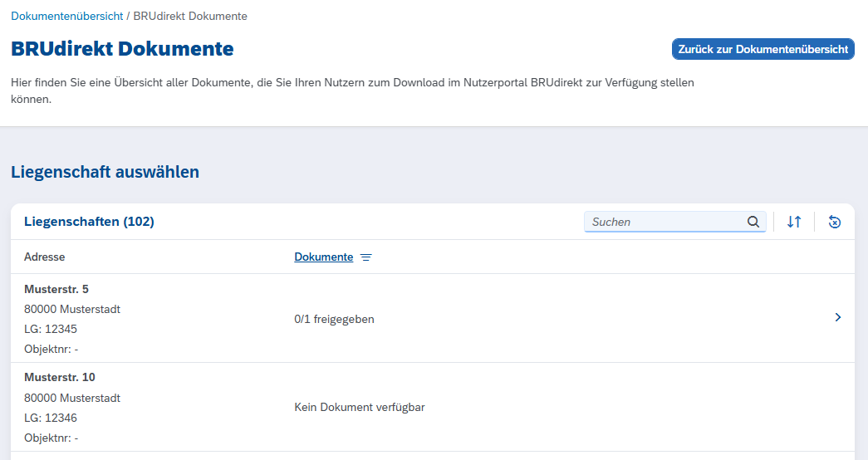Open Musterstr. 5 via the right chevron
The height and width of the screenshot is (460, 868).
pyautogui.click(x=837, y=317)
